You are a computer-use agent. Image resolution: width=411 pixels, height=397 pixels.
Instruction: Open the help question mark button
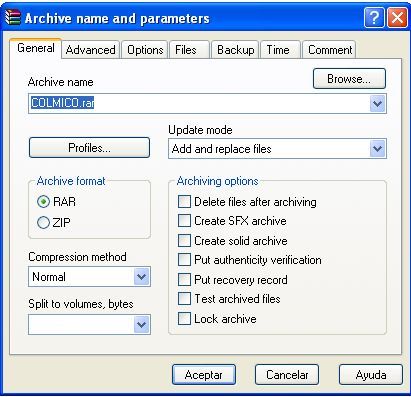click(374, 17)
